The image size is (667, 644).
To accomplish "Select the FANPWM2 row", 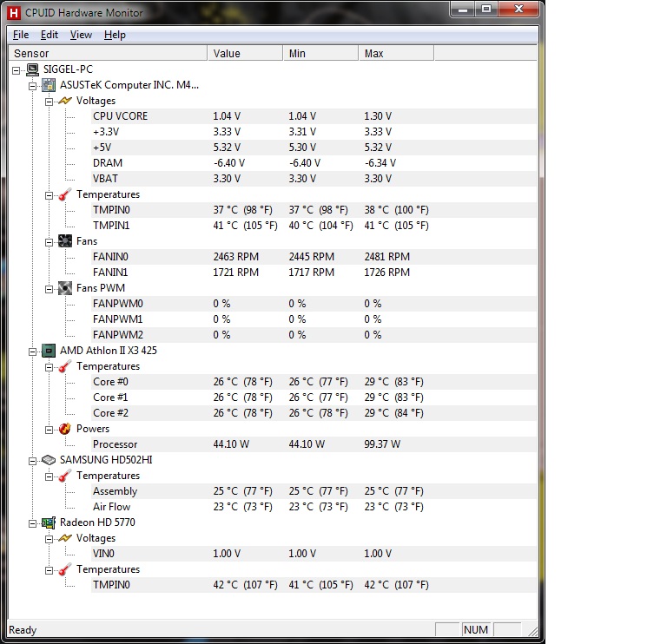I will (314, 335).
